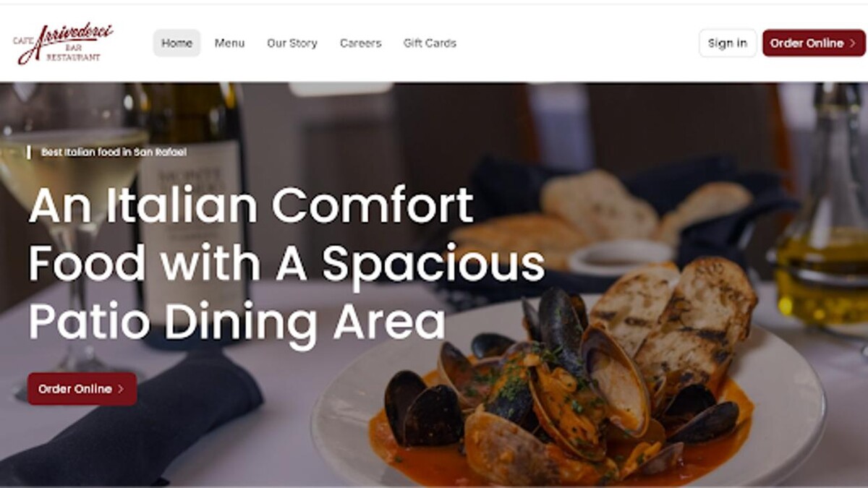Click the chevron icon in hero Order Online button

121,389
